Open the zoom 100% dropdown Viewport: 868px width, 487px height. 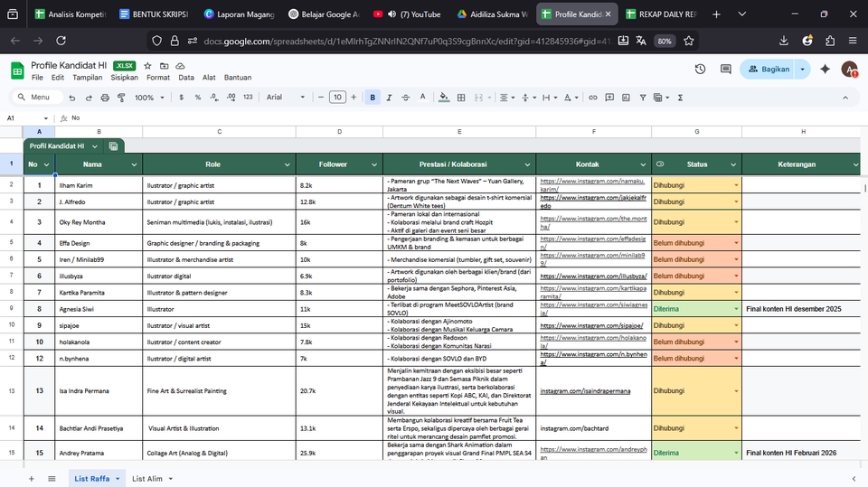point(149,98)
